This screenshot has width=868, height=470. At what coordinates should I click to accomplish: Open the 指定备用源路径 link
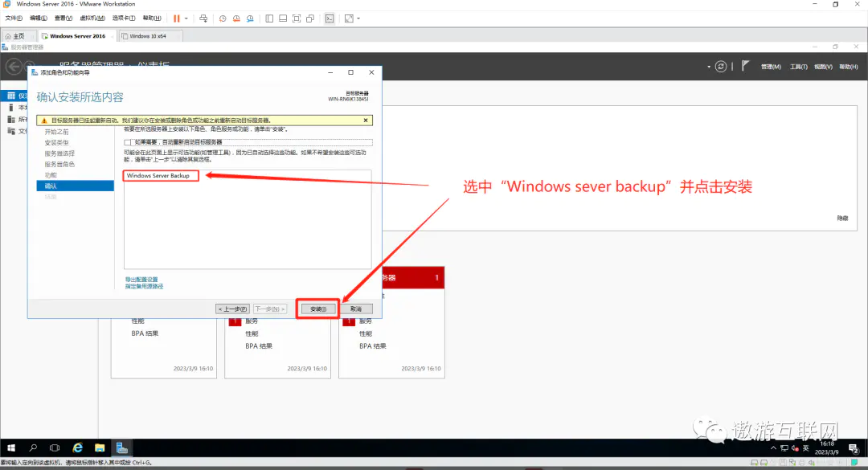[x=144, y=286]
